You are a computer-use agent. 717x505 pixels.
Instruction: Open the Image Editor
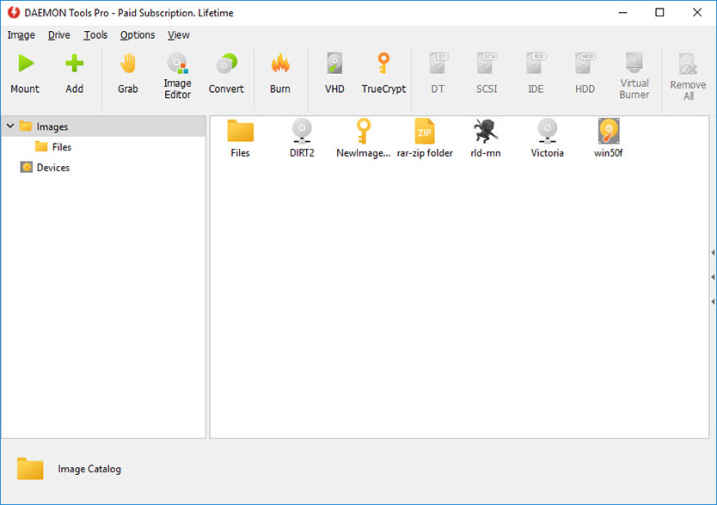(177, 74)
